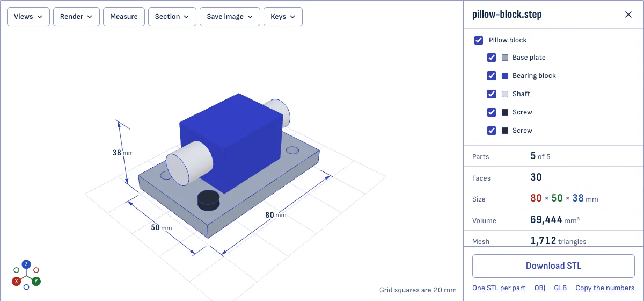Click the Size value 80 × 50 × 38 mm
This screenshot has width=644, height=301.
(564, 198)
